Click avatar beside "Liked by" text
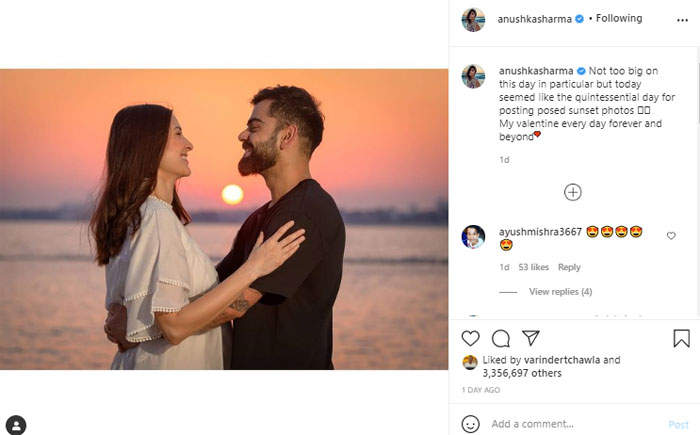Image resolution: width=700 pixels, height=435 pixels. point(469,361)
